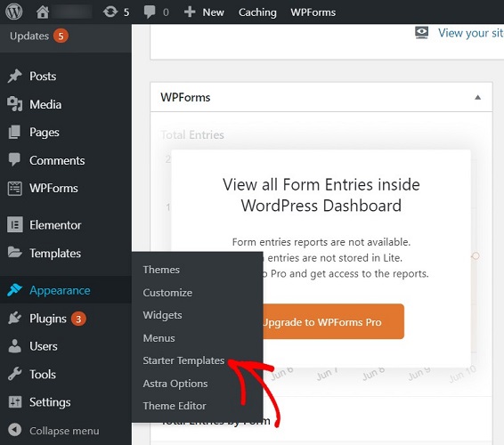Image resolution: width=504 pixels, height=445 pixels.
Task: Click the Comments speech bubble icon in sidebar
Action: click(14, 159)
